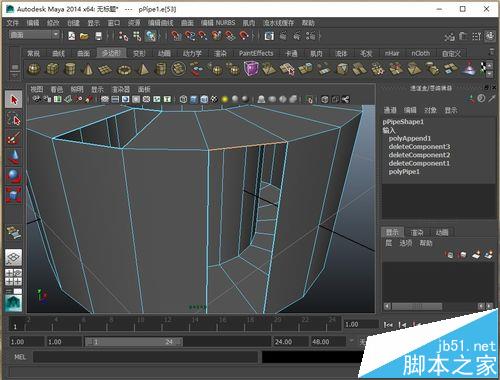Select the arrow Select tool
This screenshot has height=380, width=500.
[14, 100]
